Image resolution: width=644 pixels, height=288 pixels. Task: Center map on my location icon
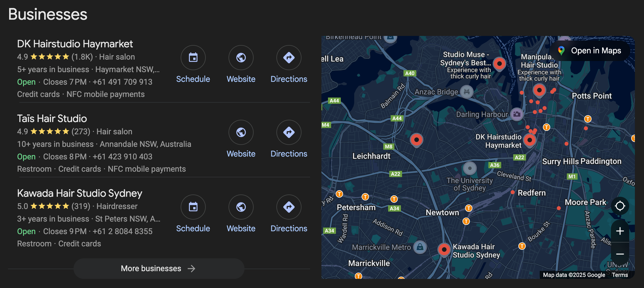[620, 206]
